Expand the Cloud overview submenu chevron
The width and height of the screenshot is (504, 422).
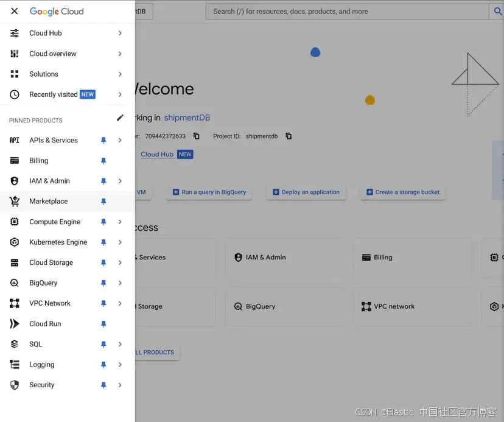tap(120, 54)
